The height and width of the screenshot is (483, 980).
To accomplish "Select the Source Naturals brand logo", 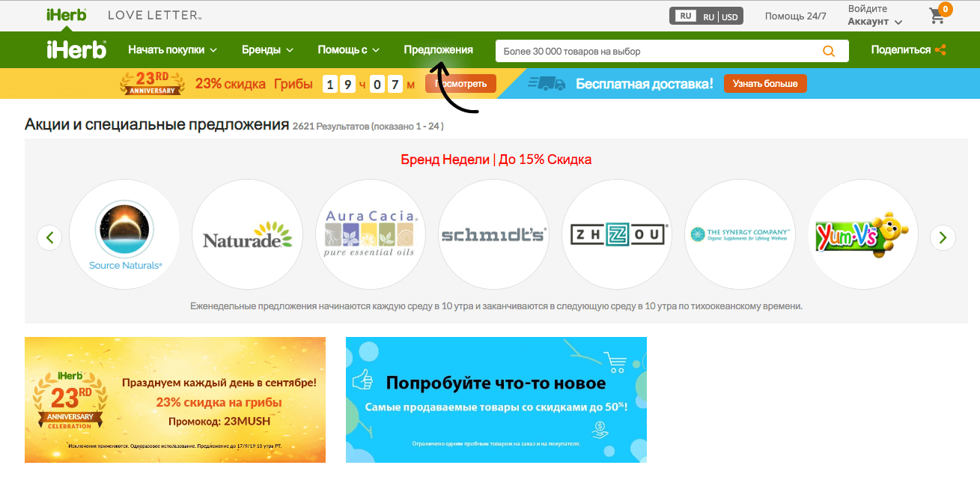I will 124,234.
